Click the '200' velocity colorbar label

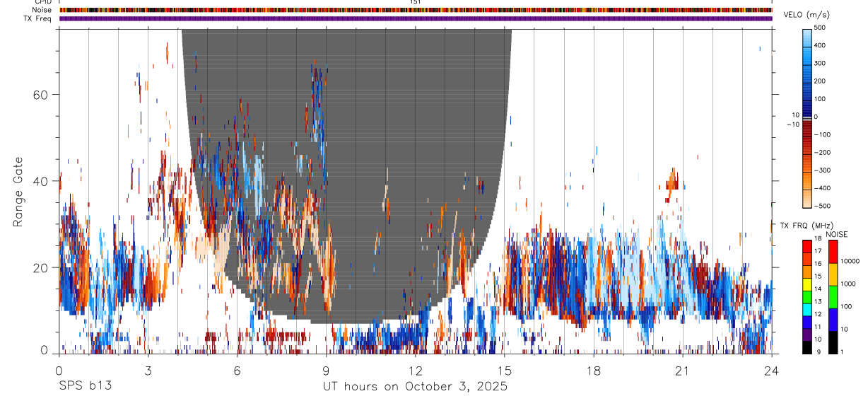click(x=820, y=81)
